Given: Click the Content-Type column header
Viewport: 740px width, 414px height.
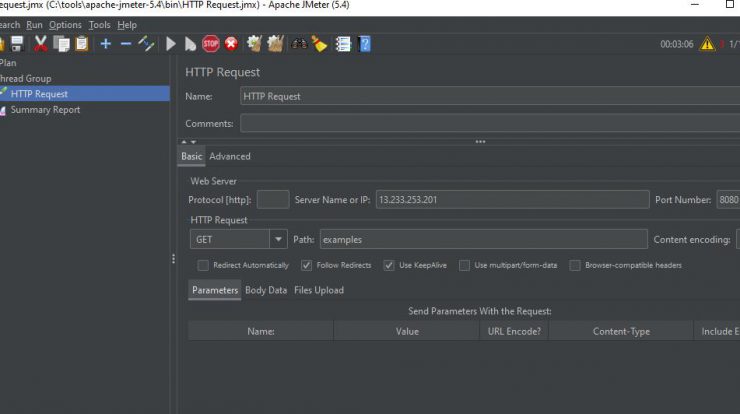Looking at the screenshot, I should (621, 331).
